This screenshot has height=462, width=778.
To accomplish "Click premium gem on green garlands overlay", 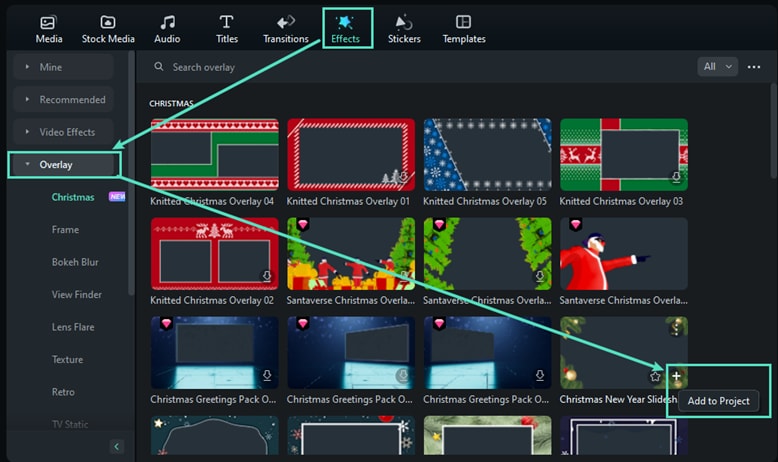I will point(439,224).
